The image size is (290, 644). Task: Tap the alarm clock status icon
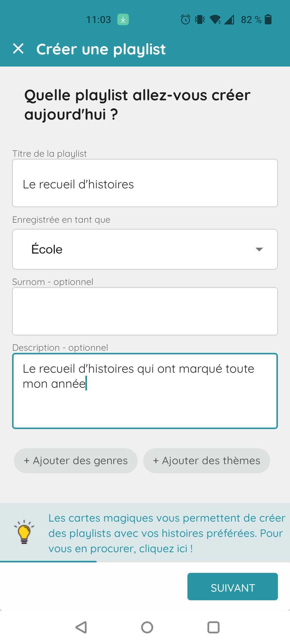coord(185,20)
